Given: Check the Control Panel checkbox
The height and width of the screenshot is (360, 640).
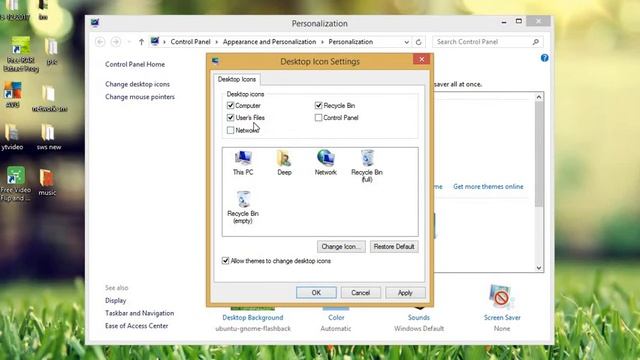Looking at the screenshot, I should (x=318, y=118).
